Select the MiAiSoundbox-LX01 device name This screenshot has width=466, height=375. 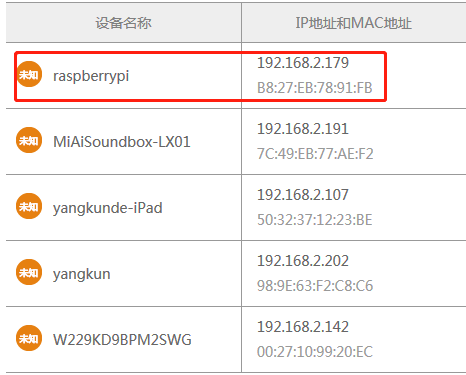click(x=122, y=142)
